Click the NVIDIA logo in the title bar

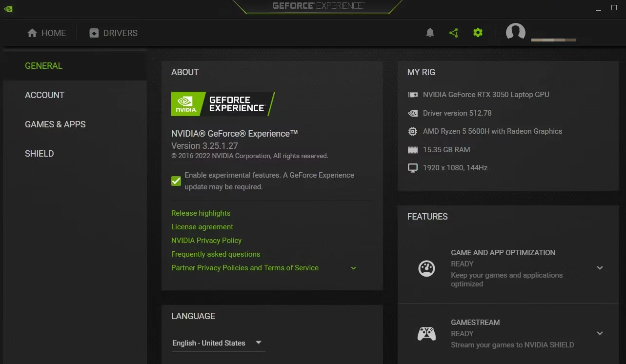pos(8,8)
